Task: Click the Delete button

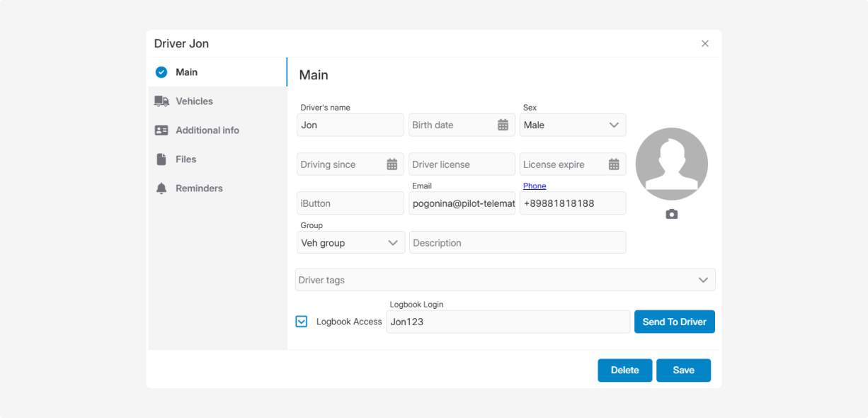Action: (x=624, y=370)
